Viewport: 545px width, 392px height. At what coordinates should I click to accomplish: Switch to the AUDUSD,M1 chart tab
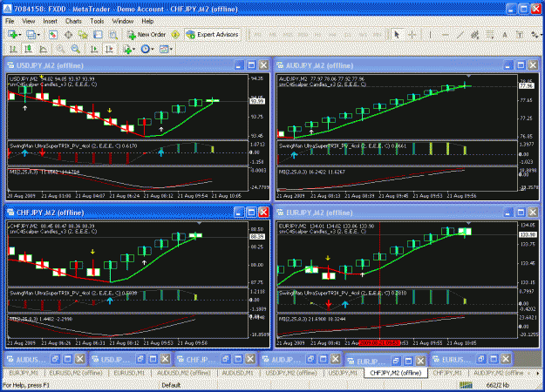pyautogui.click(x=238, y=373)
